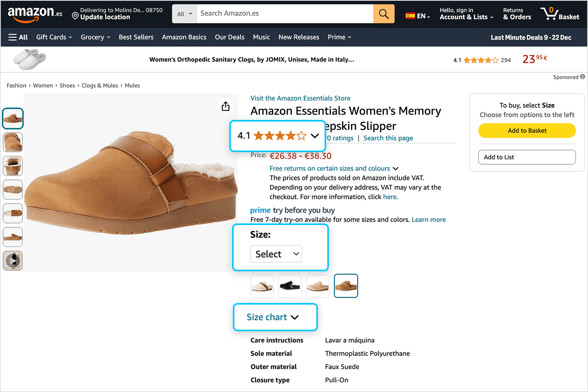Click the Amazon.es logo
The image size is (588, 392).
[x=35, y=14]
